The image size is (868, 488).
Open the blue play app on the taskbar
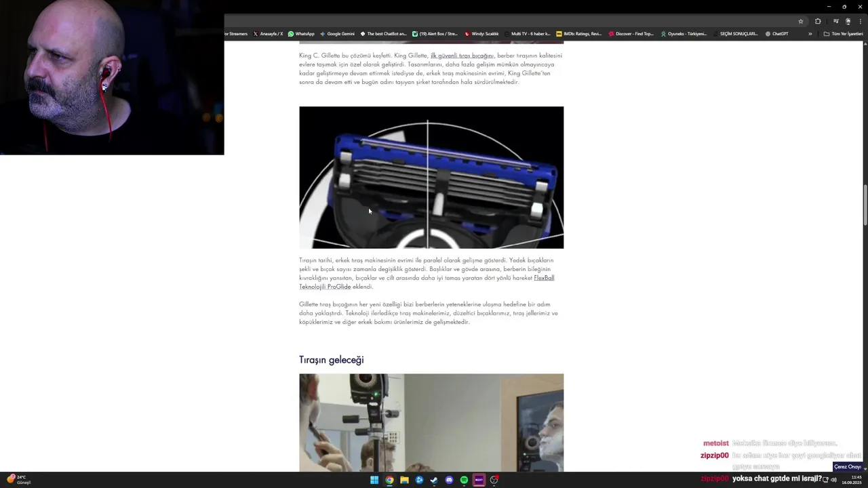(x=419, y=480)
